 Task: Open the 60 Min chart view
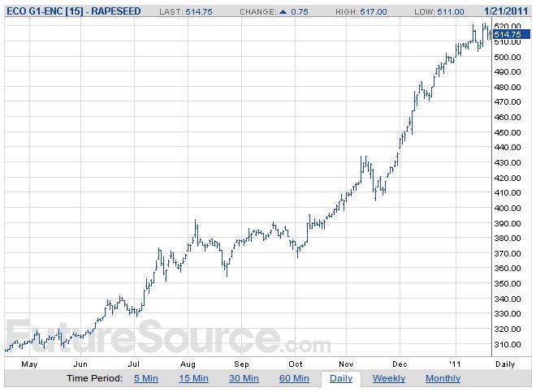pos(294,378)
